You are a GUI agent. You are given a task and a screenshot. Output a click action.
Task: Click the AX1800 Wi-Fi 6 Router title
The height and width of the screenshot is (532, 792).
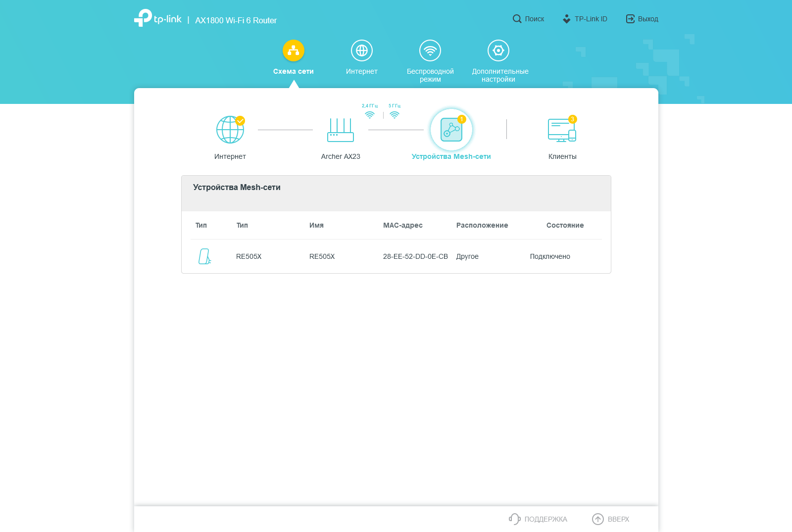(236, 20)
